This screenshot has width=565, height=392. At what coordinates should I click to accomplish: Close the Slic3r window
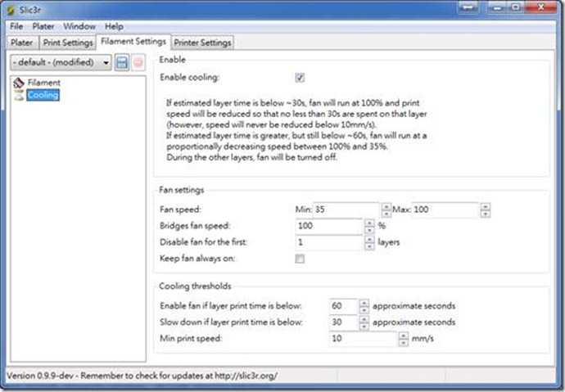[x=541, y=7]
